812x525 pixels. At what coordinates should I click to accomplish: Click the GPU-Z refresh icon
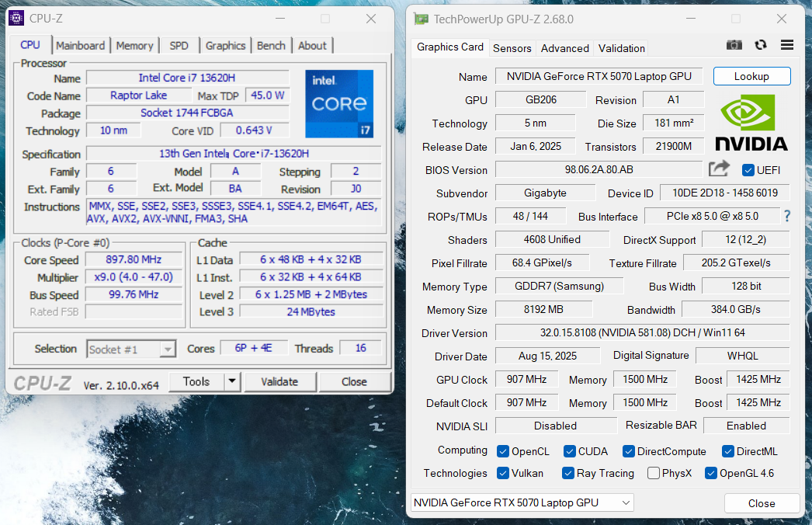point(761,46)
